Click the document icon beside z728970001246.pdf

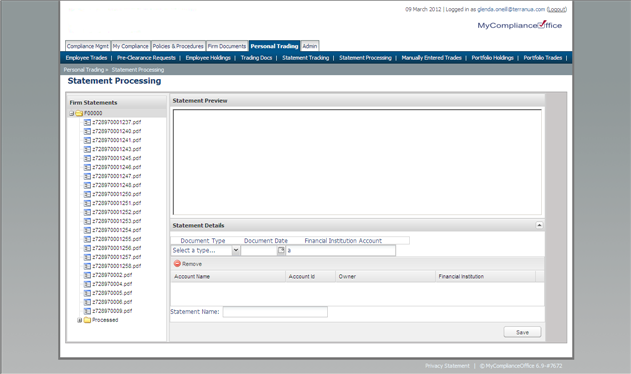[x=87, y=167]
